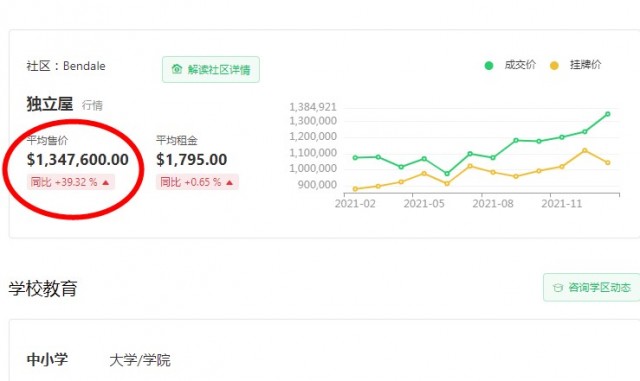This screenshot has width=640, height=381.
Task: Click the last green data point on chart
Action: pos(608,114)
